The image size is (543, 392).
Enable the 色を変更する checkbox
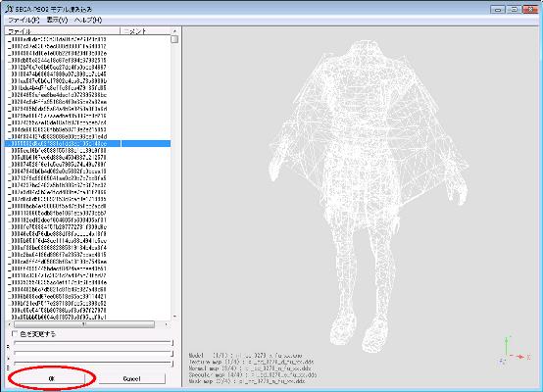(15, 334)
